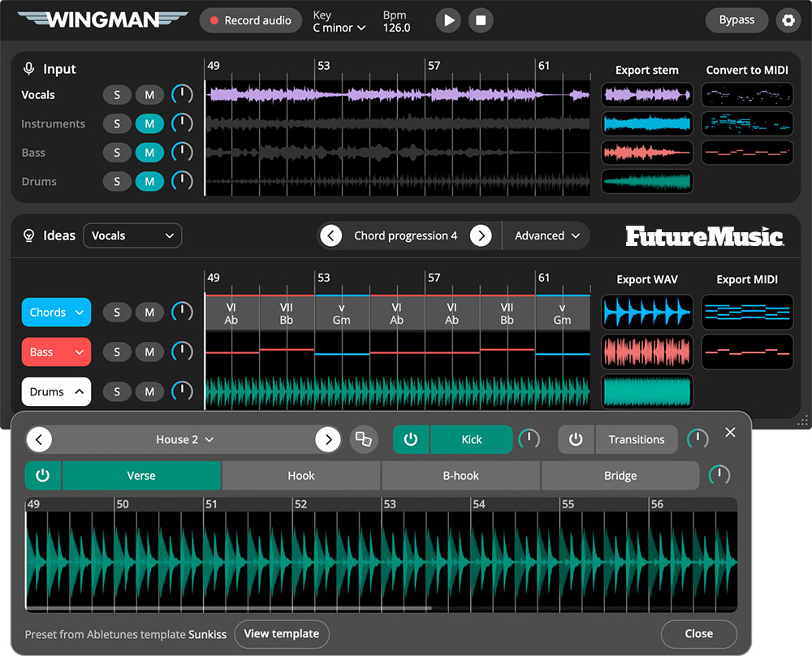Export the Vocals stem thumbnail
Viewport: 812px width, 656px height.
(x=647, y=95)
